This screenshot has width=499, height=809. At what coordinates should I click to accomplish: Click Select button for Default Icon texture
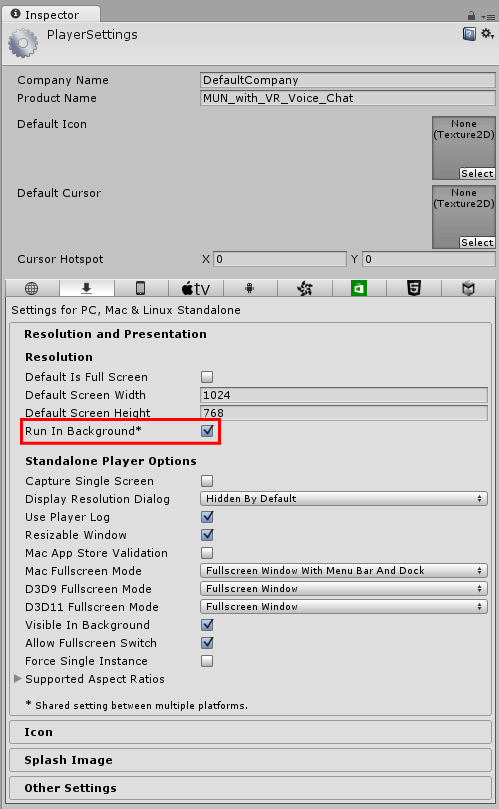click(477, 173)
